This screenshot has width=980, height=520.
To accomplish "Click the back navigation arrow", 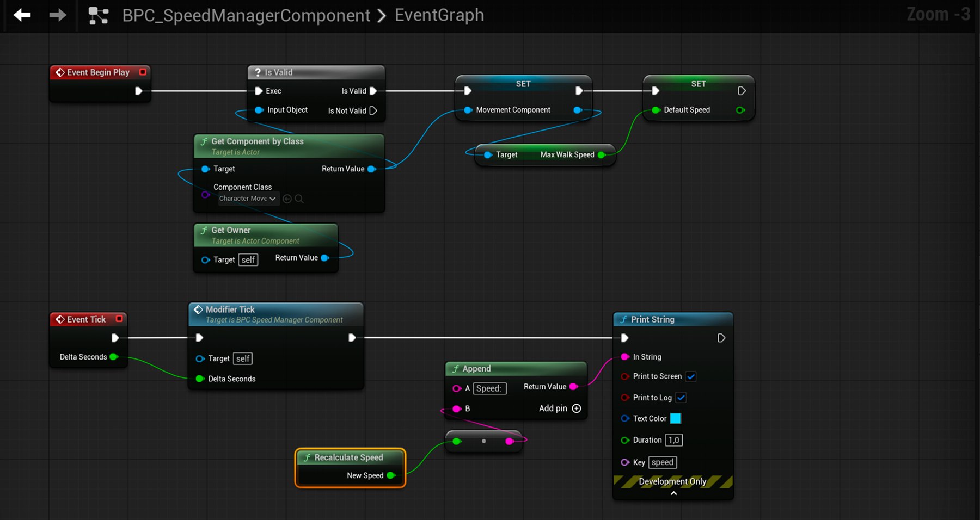I will pos(22,15).
